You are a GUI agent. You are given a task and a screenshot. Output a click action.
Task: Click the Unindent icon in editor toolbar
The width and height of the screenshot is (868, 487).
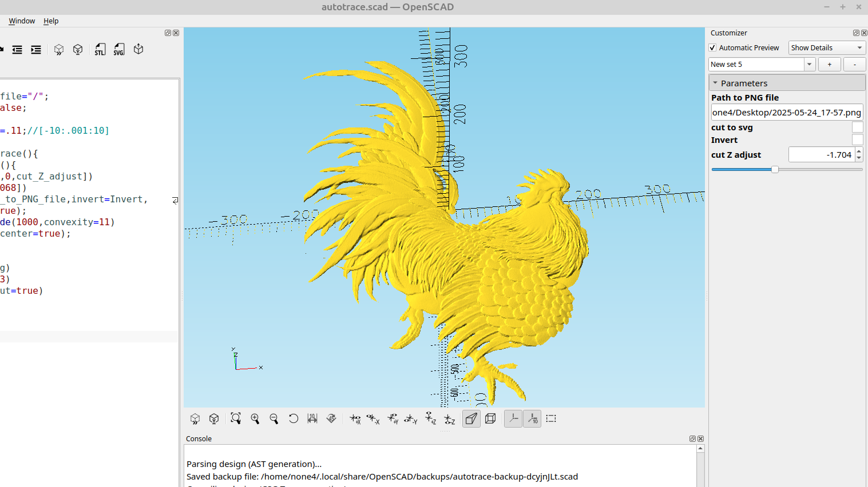coord(17,50)
